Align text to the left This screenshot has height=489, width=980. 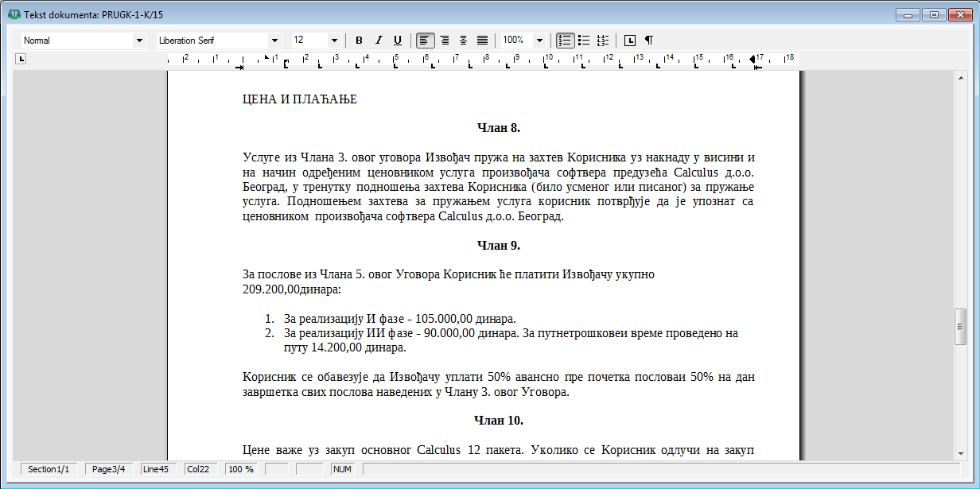425,41
